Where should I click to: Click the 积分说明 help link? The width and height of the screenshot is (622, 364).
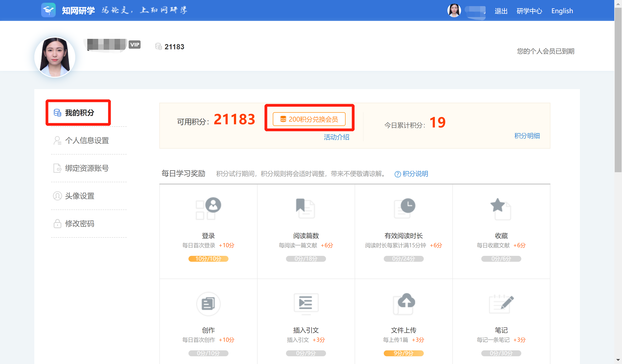point(415,174)
